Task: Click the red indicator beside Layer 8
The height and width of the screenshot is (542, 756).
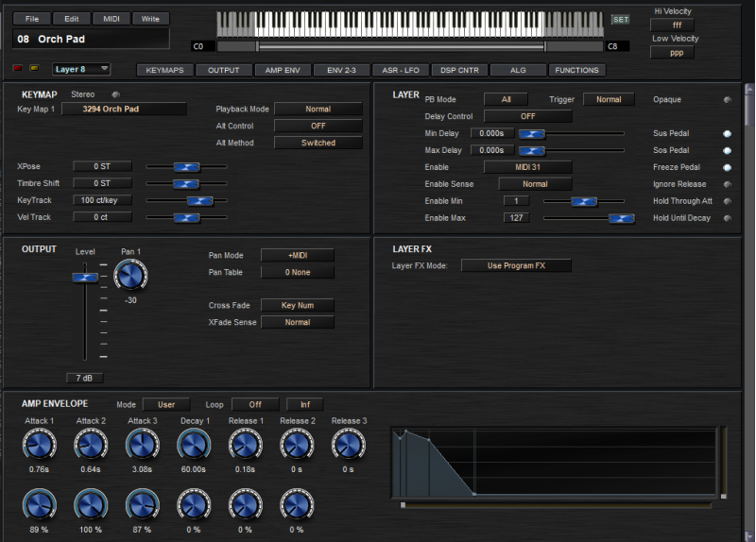Action: tap(17, 68)
